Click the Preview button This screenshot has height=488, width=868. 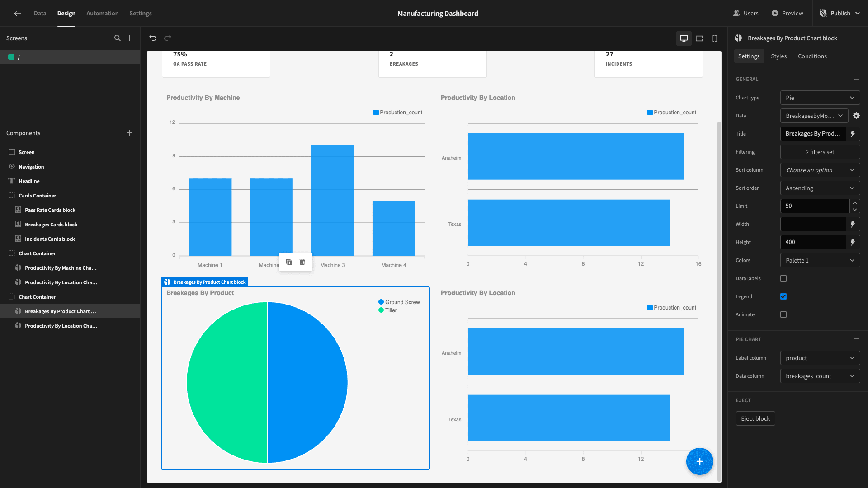pyautogui.click(x=787, y=14)
